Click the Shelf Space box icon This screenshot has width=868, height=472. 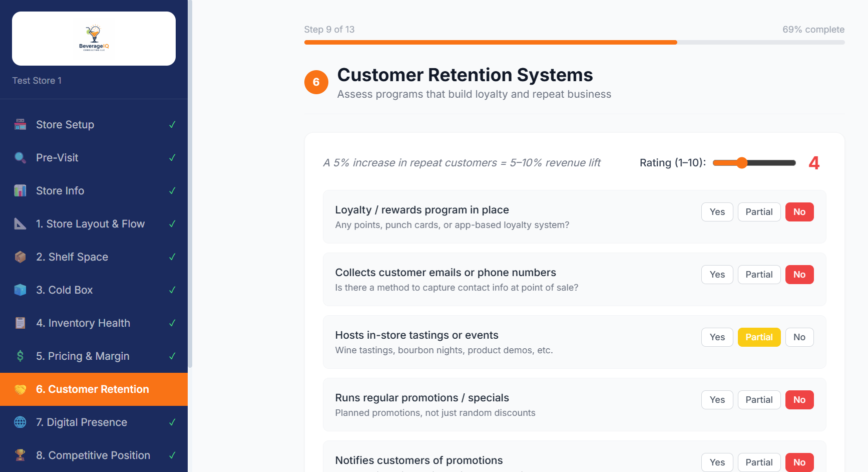click(x=20, y=257)
